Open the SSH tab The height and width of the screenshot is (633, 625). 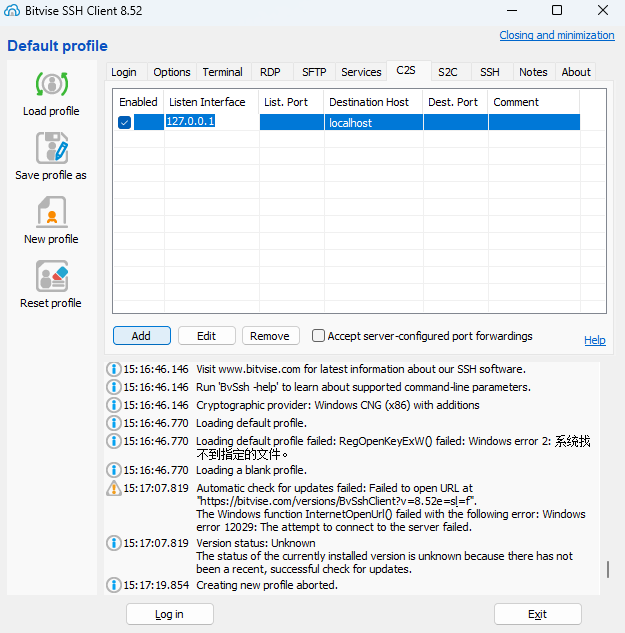490,72
